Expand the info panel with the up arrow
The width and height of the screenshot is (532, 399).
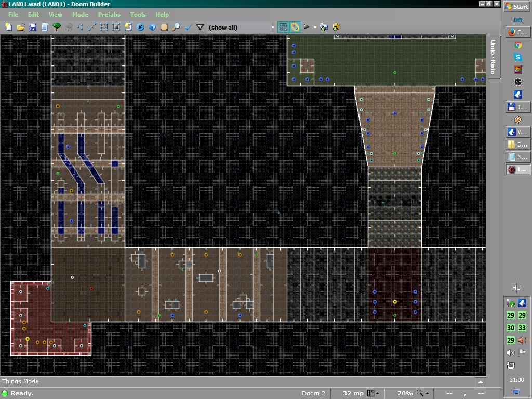click(x=480, y=382)
